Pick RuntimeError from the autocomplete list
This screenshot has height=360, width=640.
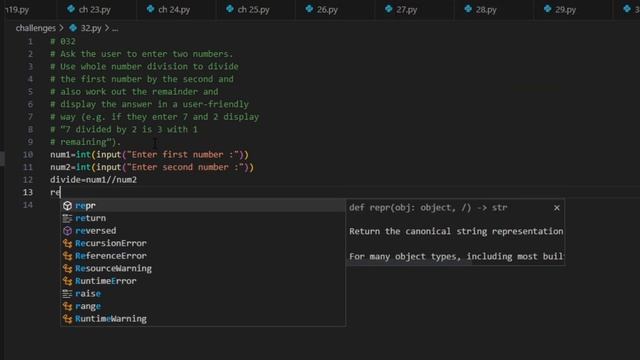click(203, 281)
